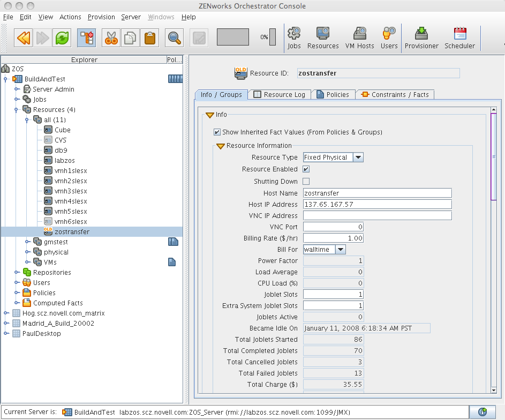Collapse the Info section triangle

[x=210, y=115]
